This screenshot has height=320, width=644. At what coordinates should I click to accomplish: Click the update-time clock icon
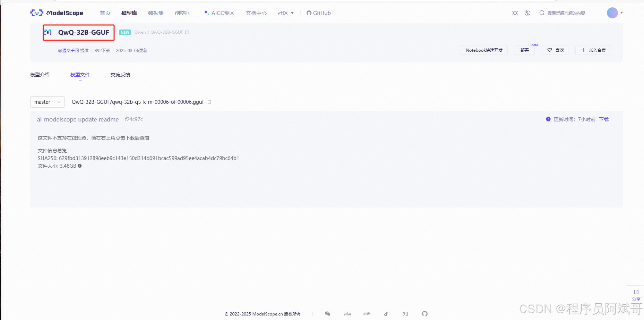pos(548,119)
